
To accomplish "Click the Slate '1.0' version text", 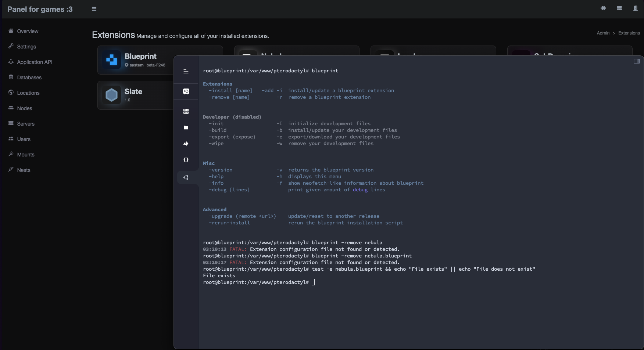I will (x=128, y=100).
